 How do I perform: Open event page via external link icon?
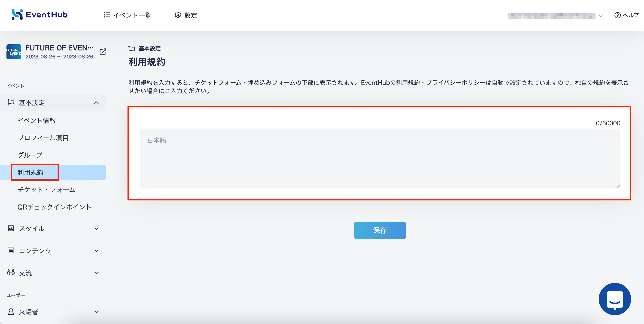[103, 52]
